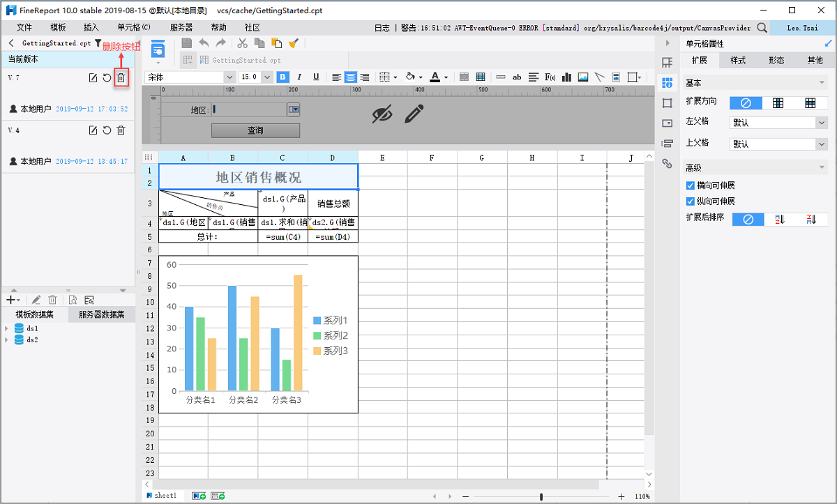This screenshot has width=837, height=504.
Task: Insert formula Fx icon
Action: (550, 77)
